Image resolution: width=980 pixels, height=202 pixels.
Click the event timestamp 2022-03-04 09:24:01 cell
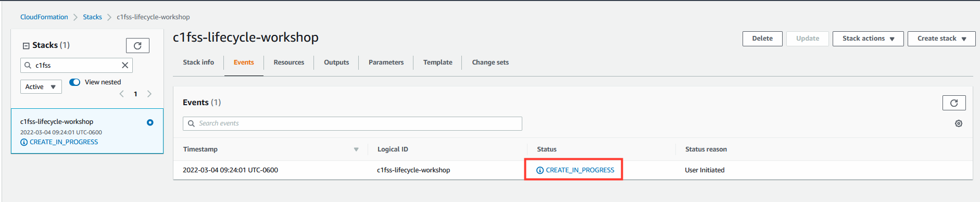coord(230,170)
